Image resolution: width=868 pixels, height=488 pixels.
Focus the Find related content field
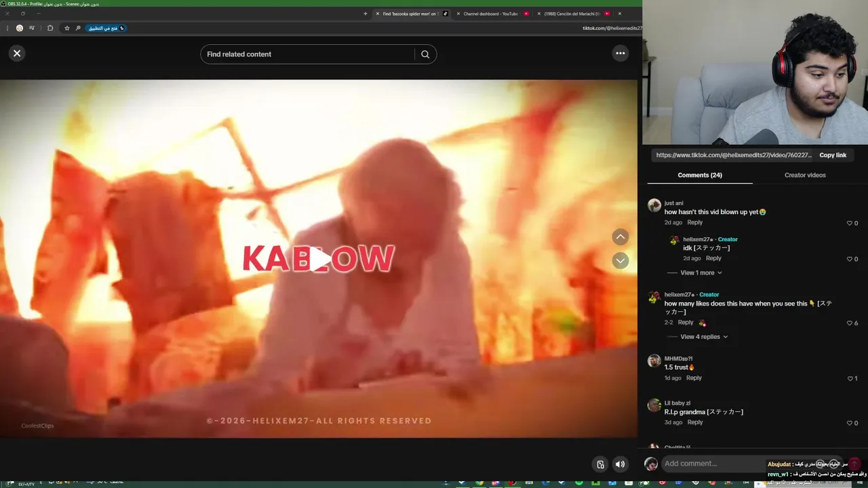[x=309, y=54]
